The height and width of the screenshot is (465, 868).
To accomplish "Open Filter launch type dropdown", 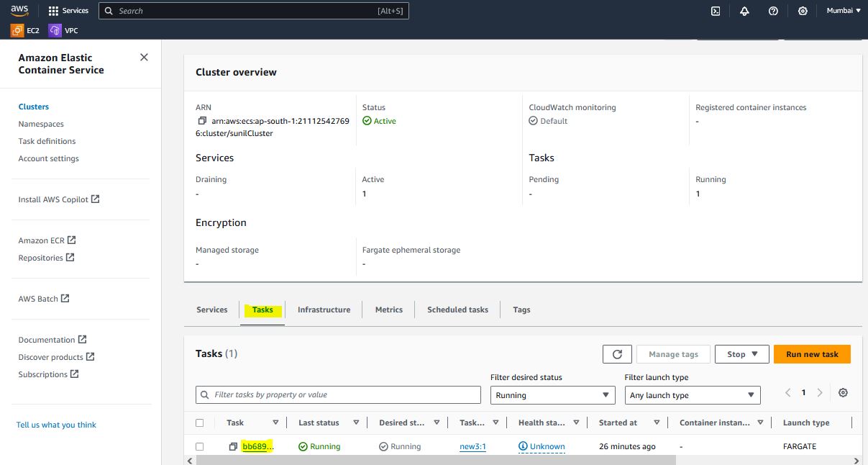I will [x=692, y=395].
